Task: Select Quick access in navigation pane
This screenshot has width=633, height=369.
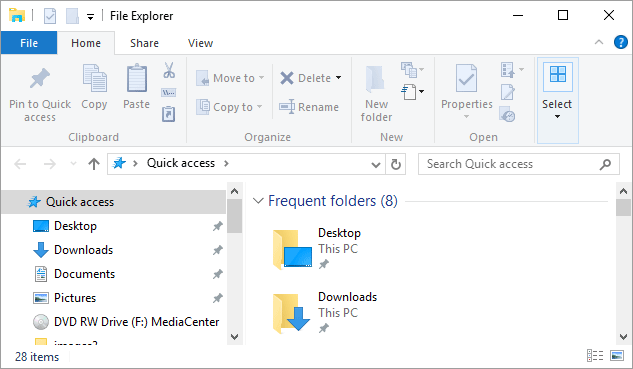Action: coord(113,202)
